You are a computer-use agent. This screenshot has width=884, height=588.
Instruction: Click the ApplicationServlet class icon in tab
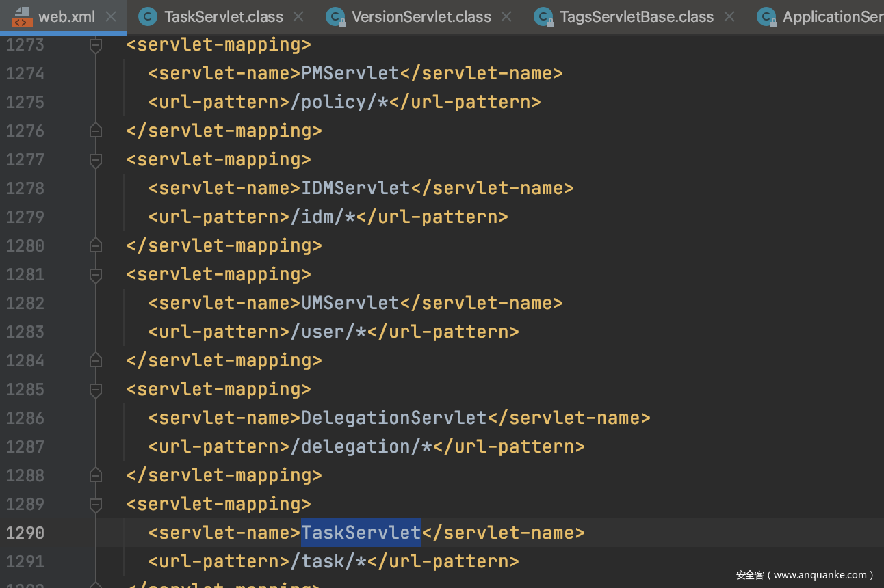[766, 16]
